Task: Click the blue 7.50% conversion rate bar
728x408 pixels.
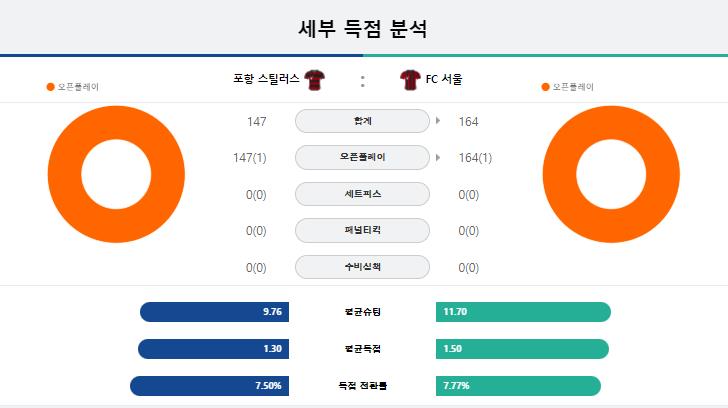Action: (x=209, y=386)
